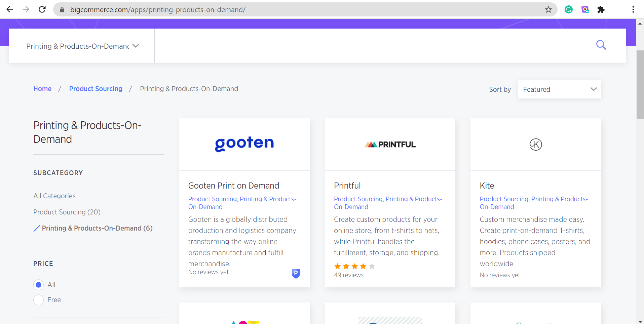Click the 49 reviews text

(x=349, y=275)
